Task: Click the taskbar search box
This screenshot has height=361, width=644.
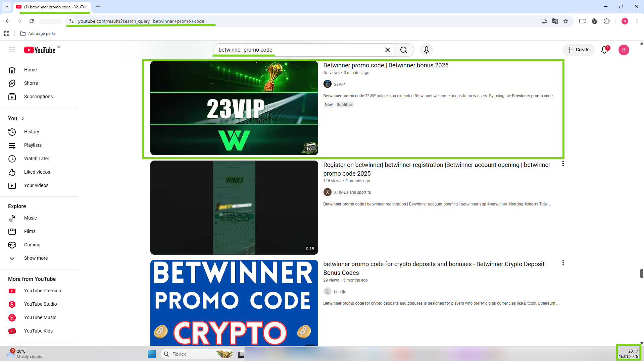Action: point(198,354)
